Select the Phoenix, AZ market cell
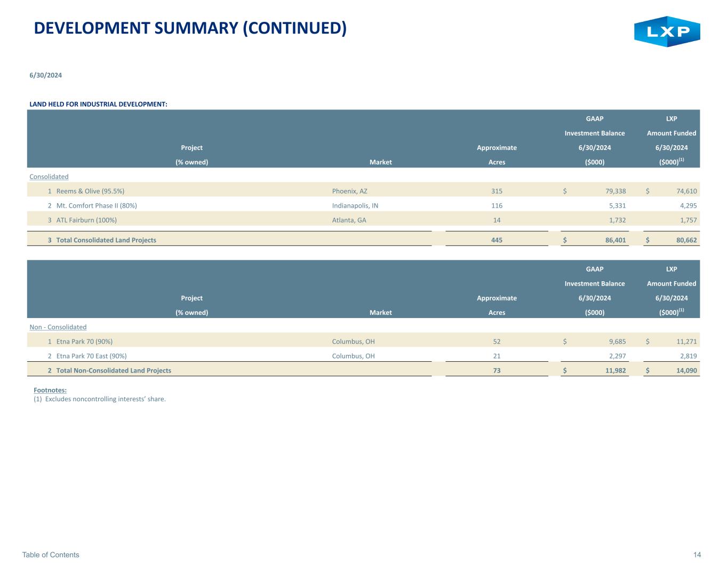 [x=349, y=191]
